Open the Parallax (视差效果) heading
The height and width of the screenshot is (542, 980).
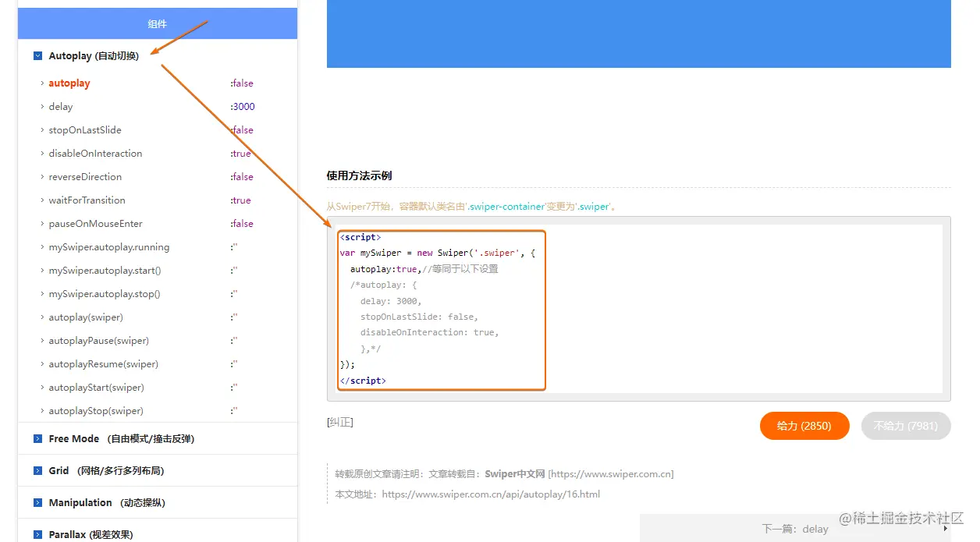coord(91,535)
